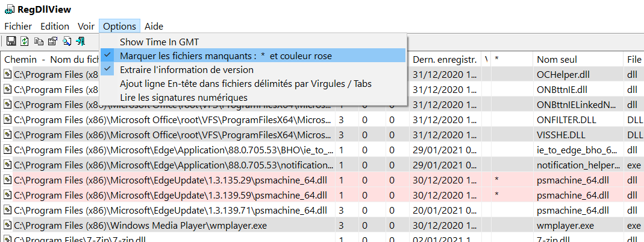This screenshot has width=644, height=242.
Task: Click date cell in the ie_to_edge_bho row
Action: [445, 150]
